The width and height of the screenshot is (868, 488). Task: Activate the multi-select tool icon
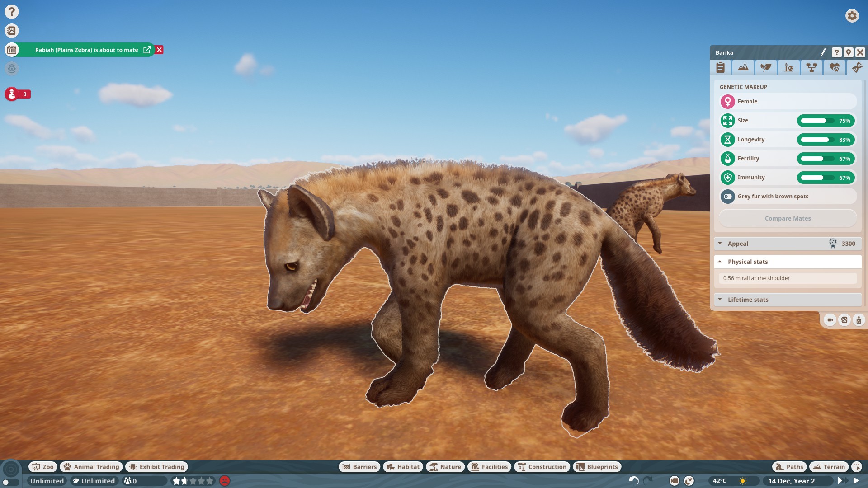(x=857, y=467)
